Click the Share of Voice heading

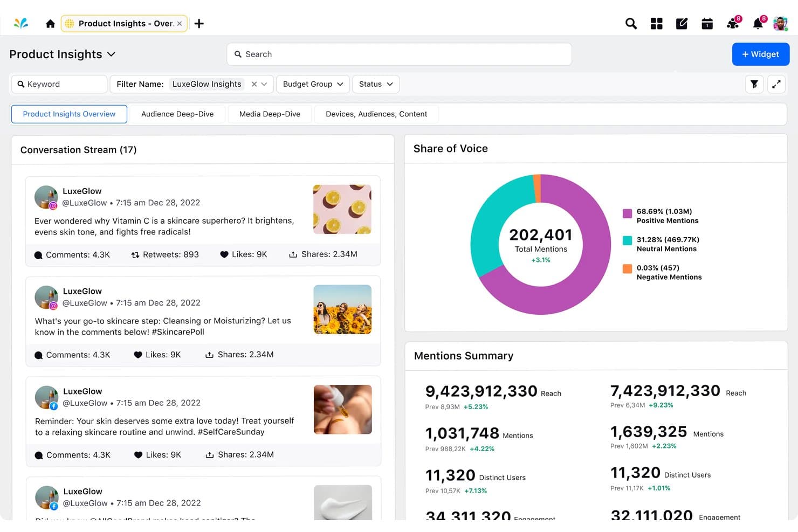[x=451, y=149]
